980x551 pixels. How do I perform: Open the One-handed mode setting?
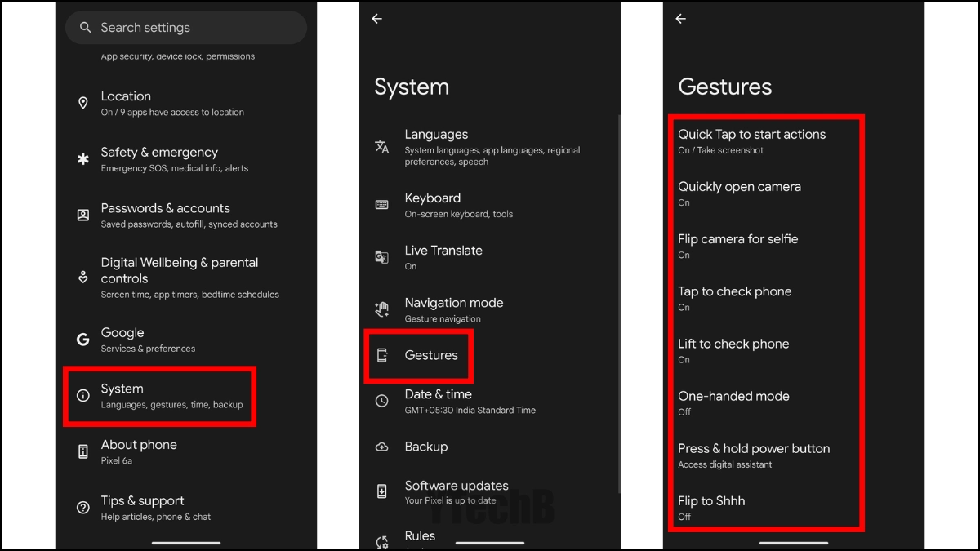733,403
